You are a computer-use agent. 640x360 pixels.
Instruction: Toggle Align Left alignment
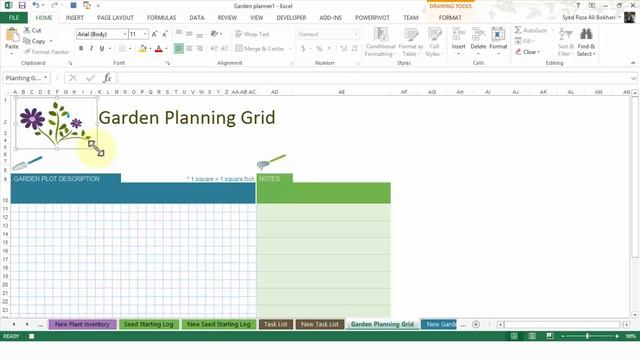coord(179,49)
